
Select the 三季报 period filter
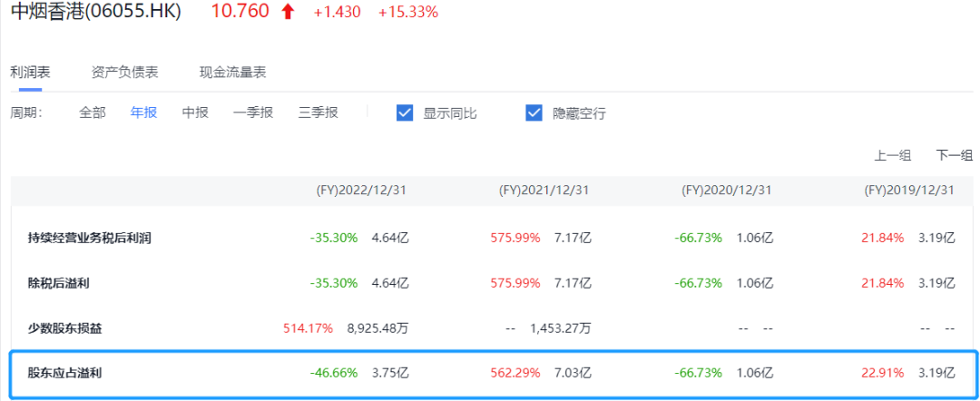pos(318,113)
